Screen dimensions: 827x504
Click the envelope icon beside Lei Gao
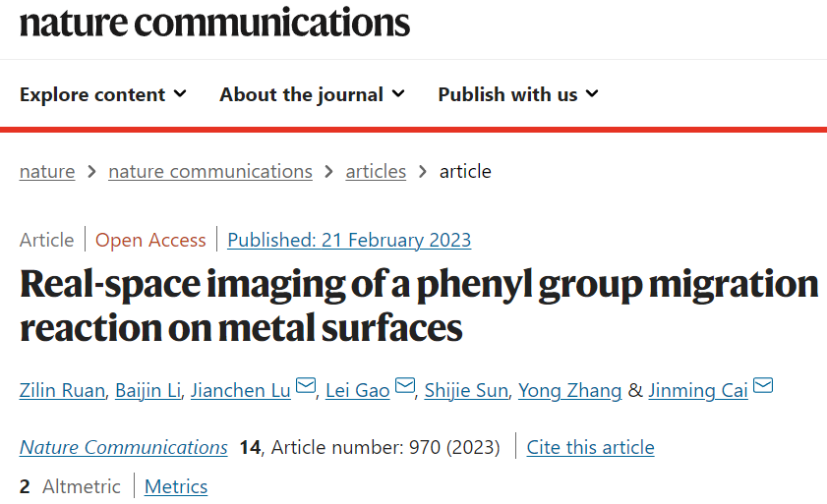(405, 387)
